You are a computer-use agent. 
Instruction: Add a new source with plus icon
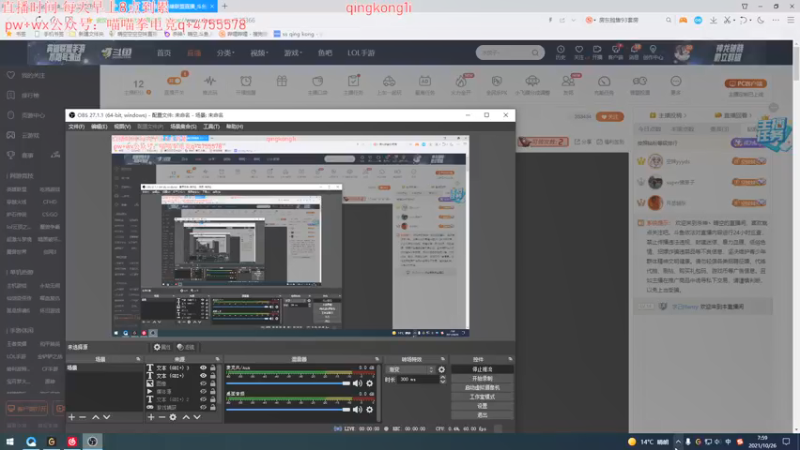point(151,417)
